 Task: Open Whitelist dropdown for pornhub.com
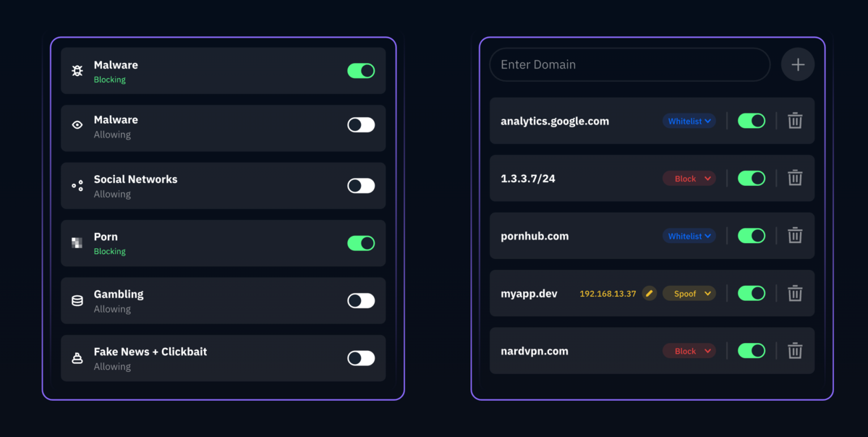point(689,236)
